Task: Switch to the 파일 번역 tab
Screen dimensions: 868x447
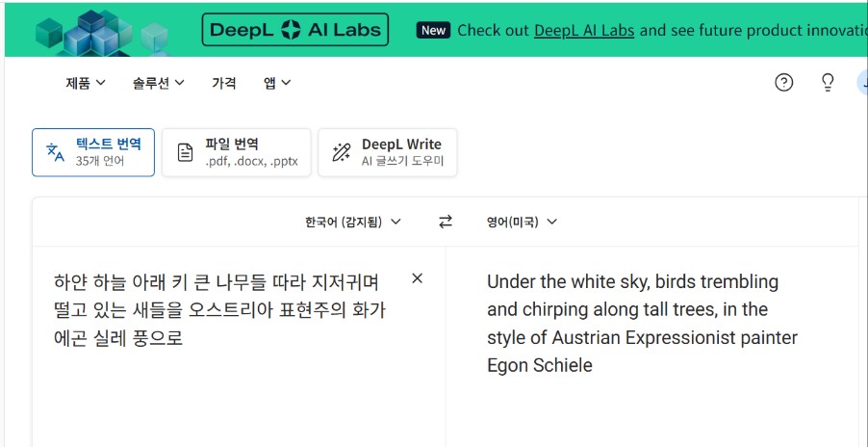Action: (237, 152)
